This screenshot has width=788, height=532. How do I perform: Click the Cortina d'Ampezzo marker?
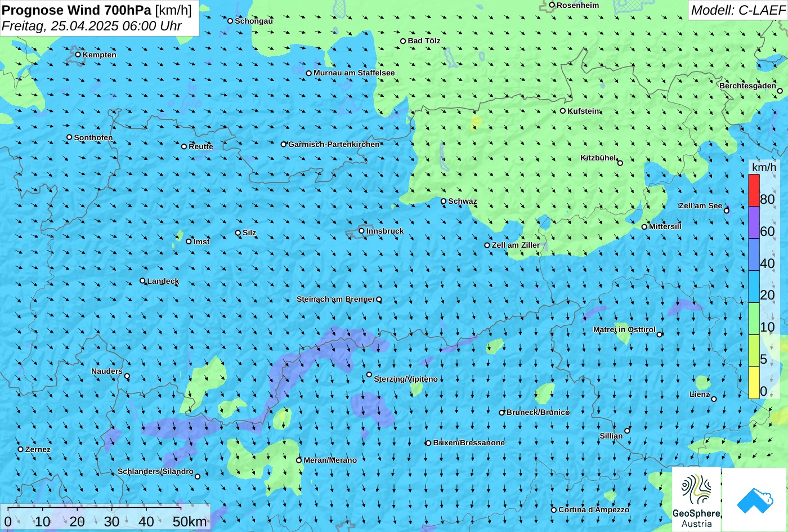554,510
